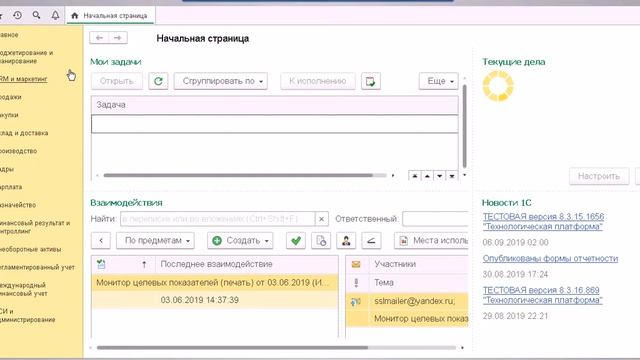Click the green plus icon of Создать

217,240
